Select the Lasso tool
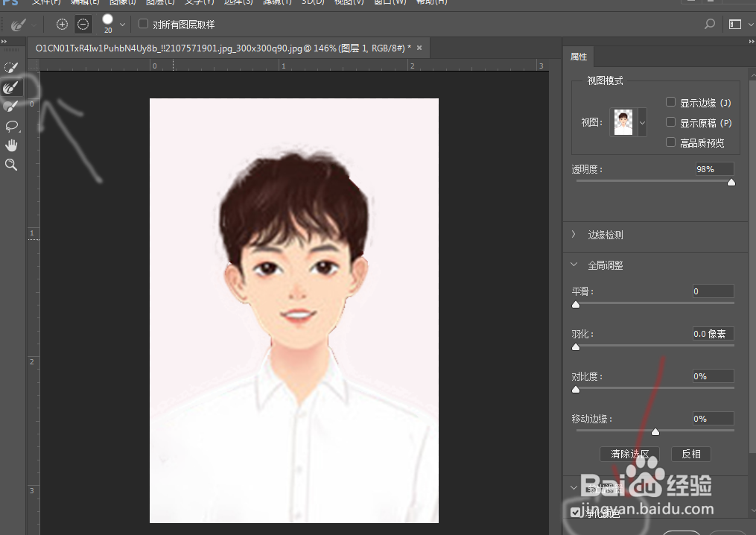The height and width of the screenshot is (535, 756). (x=11, y=127)
